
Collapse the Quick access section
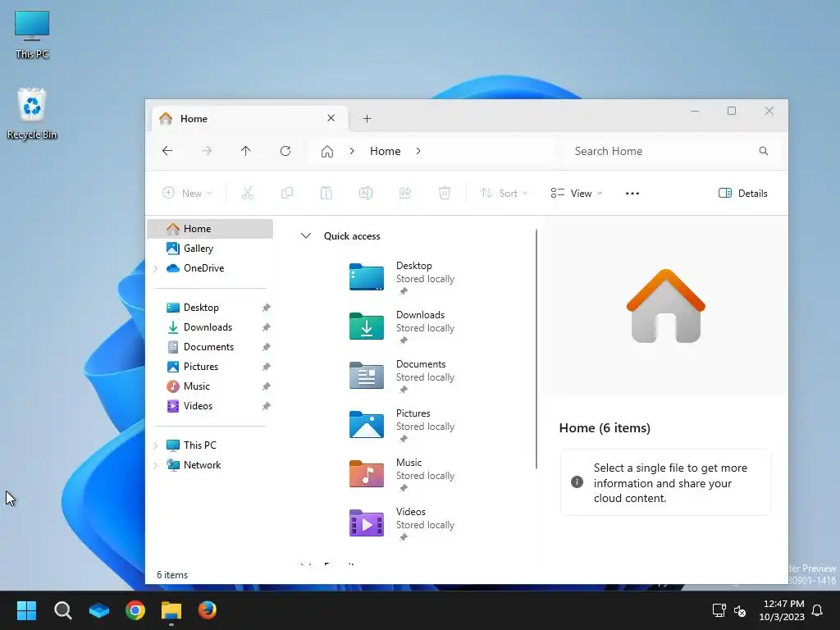tap(305, 235)
